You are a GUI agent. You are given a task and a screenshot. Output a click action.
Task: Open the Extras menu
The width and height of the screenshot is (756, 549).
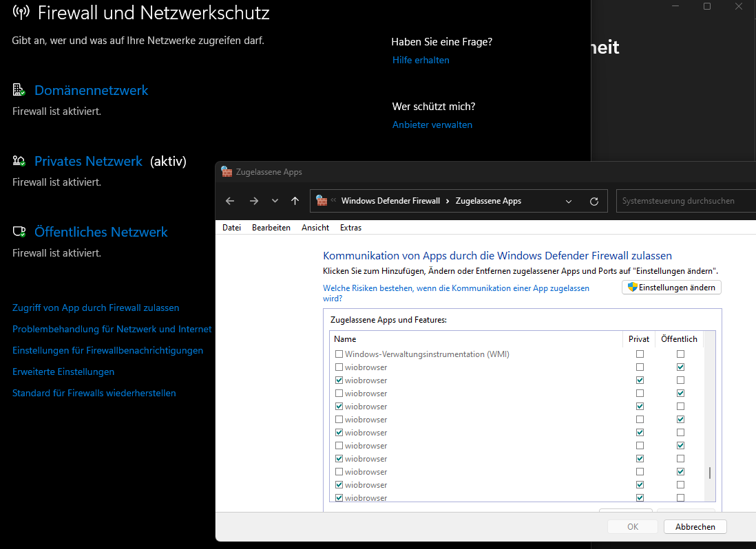[350, 228]
